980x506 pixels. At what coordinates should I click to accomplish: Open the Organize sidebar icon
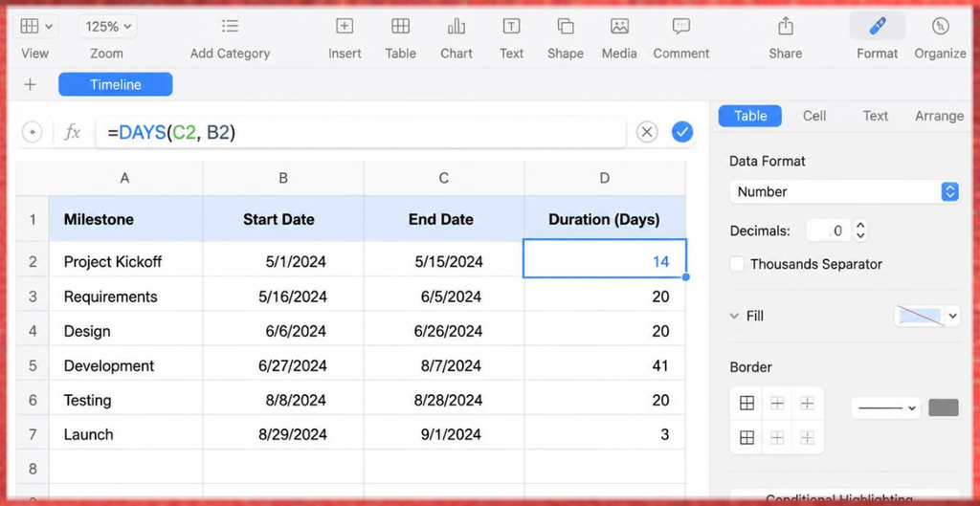coord(940,26)
